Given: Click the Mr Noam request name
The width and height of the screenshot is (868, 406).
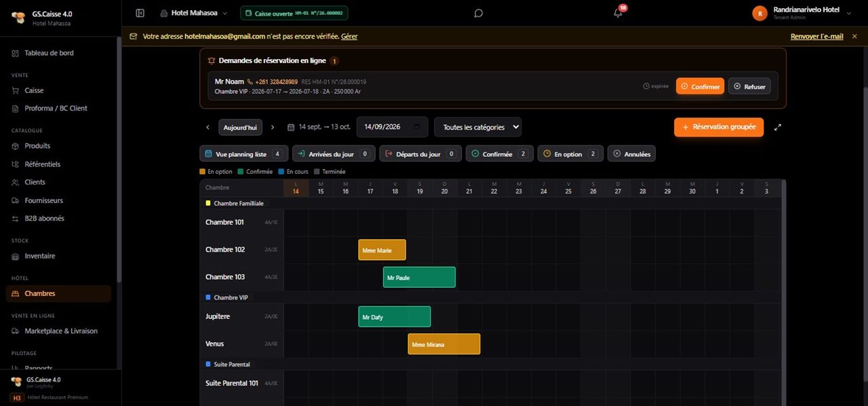Looking at the screenshot, I should [229, 81].
